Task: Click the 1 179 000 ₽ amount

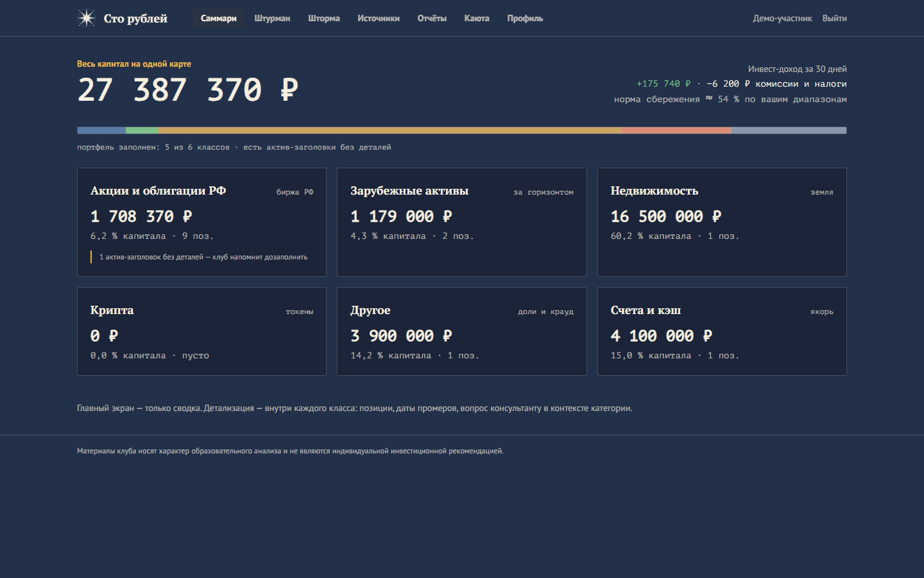Action: coord(401,216)
